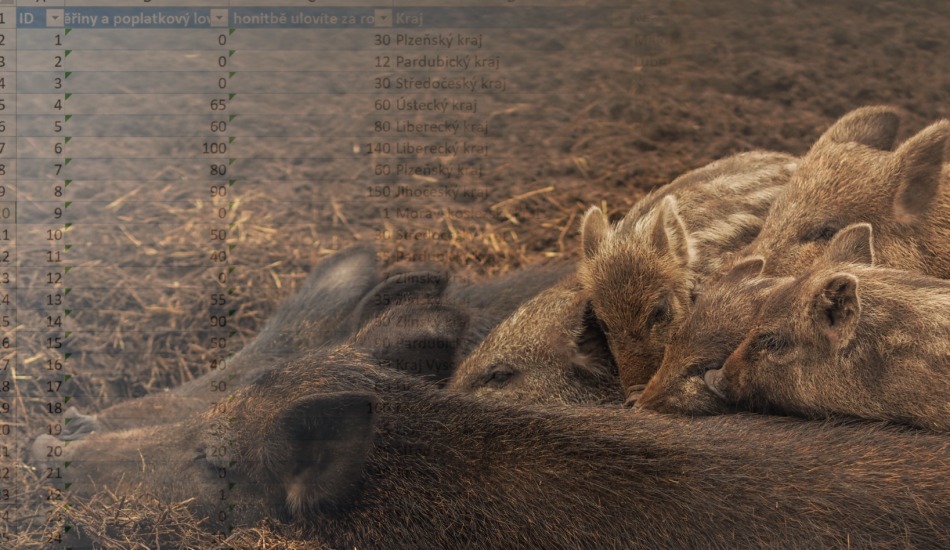The image size is (950, 550).
Task: Click the value 55 in ID 13 row
Action: click(x=218, y=300)
